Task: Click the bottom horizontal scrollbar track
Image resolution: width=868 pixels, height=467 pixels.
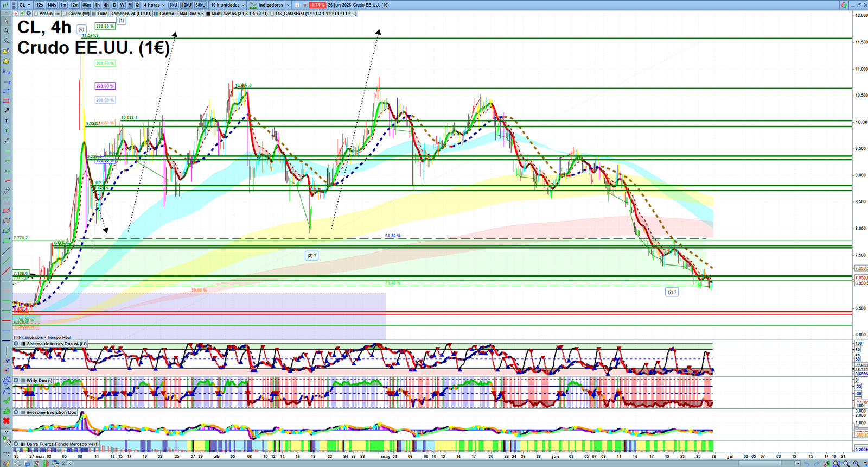Action: pyautogui.click(x=434, y=463)
